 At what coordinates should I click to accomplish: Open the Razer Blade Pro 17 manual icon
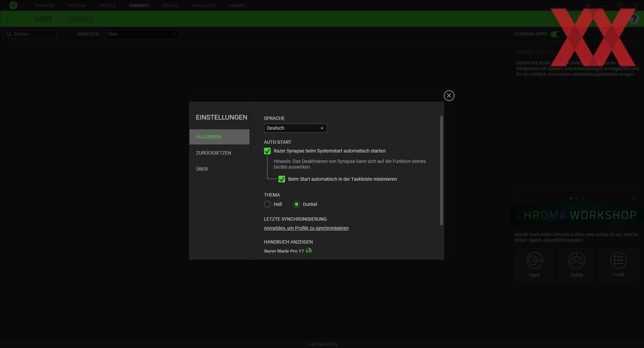coord(309,250)
